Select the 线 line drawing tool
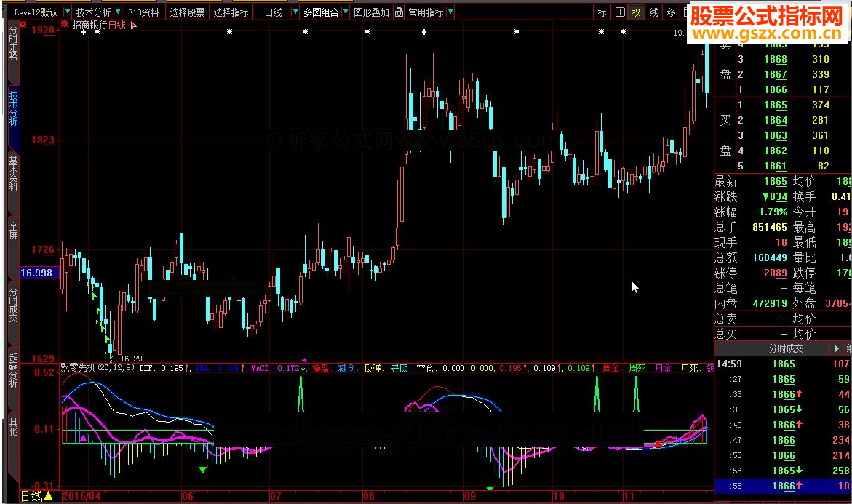This screenshot has width=852, height=504. click(653, 12)
